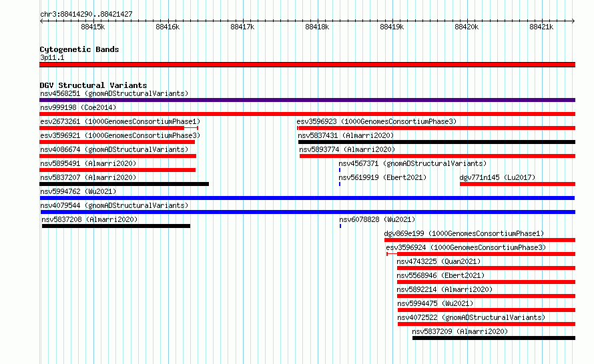Click the Cytogenetic Bands track title
Image resolution: width=594 pixels, height=364 pixels.
79,49
